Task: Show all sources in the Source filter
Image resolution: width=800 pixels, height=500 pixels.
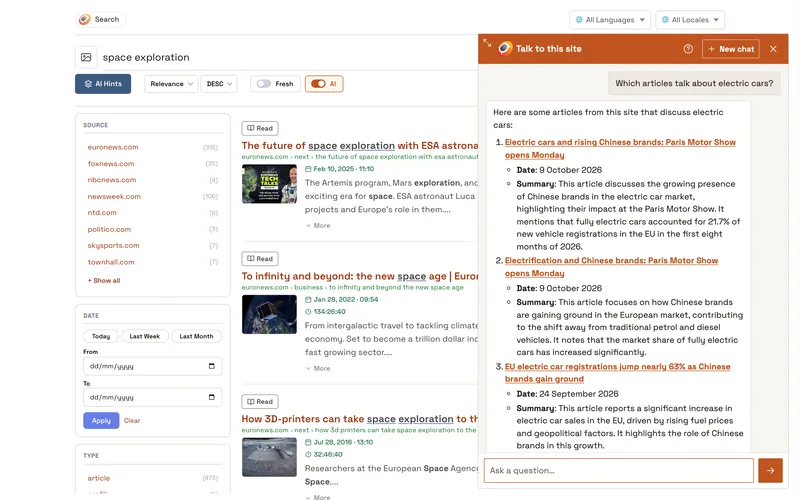Action: point(104,281)
